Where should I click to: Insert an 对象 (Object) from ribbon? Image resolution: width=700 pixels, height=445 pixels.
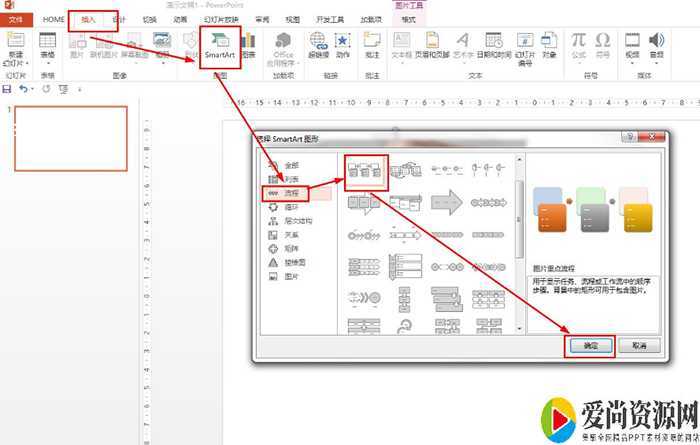549,45
